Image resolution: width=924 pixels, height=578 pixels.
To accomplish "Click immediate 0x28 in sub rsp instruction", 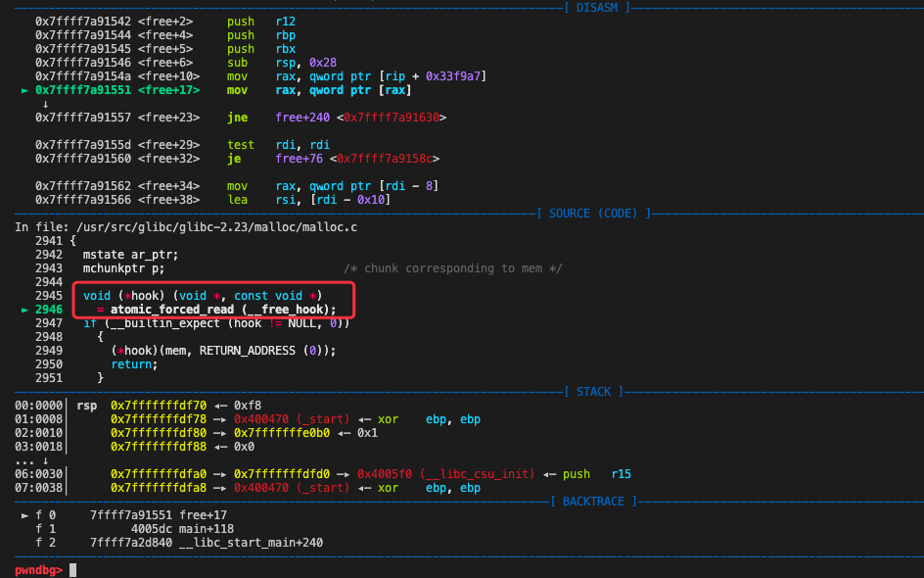I will tap(323, 63).
